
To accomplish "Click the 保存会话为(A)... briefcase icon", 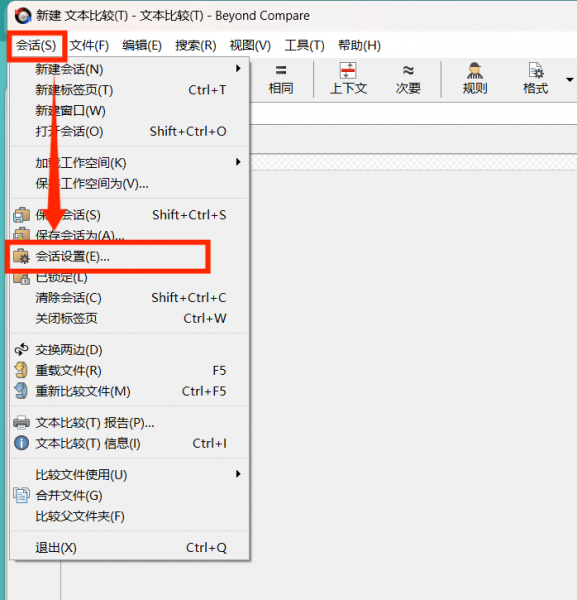I will click(x=21, y=233).
